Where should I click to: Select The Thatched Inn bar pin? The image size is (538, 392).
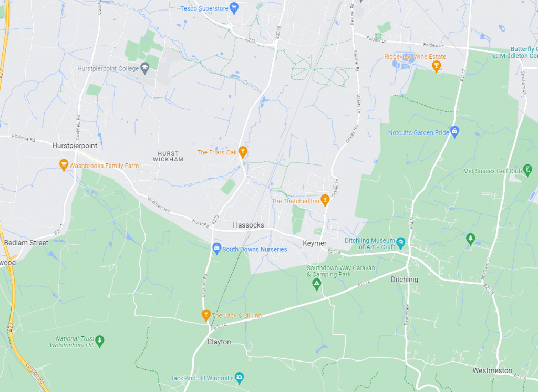(325, 200)
